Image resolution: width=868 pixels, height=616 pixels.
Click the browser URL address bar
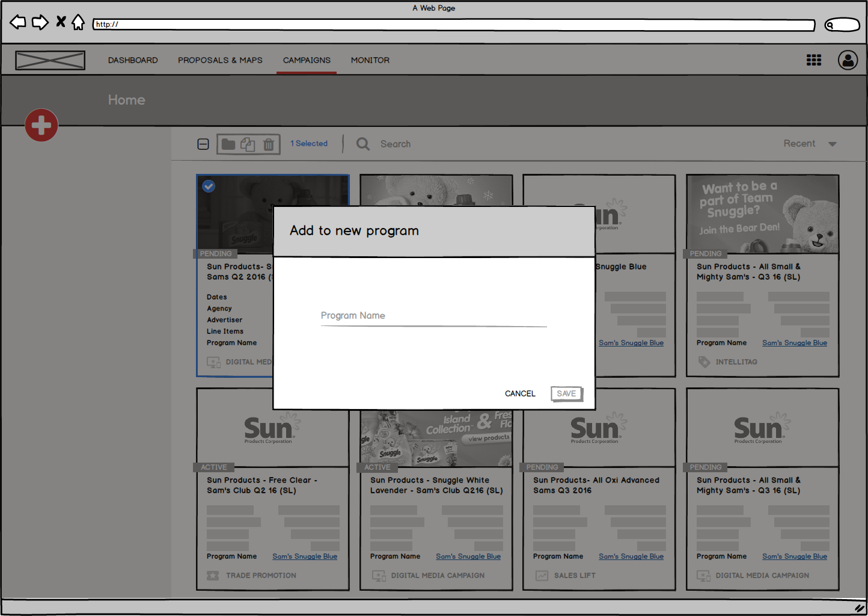tap(454, 25)
